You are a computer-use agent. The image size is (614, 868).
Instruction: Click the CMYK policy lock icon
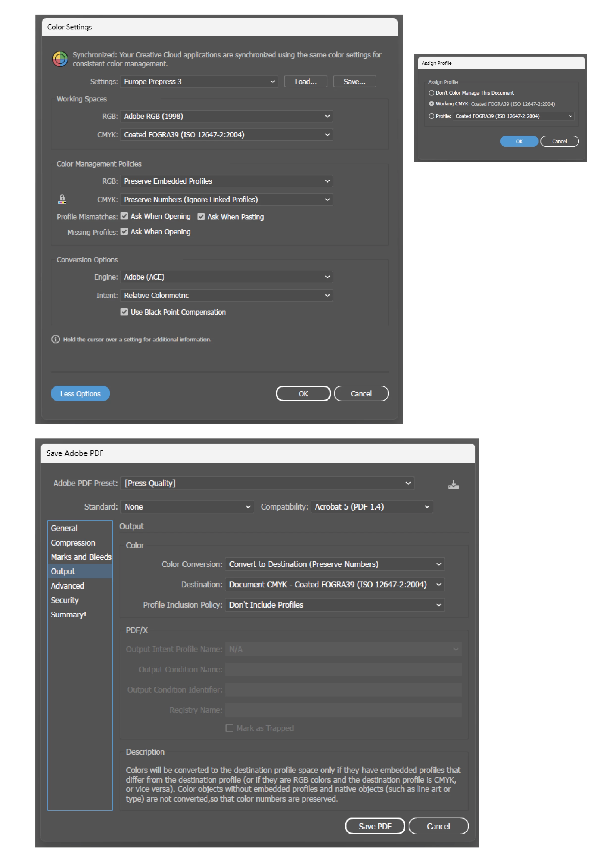click(62, 199)
